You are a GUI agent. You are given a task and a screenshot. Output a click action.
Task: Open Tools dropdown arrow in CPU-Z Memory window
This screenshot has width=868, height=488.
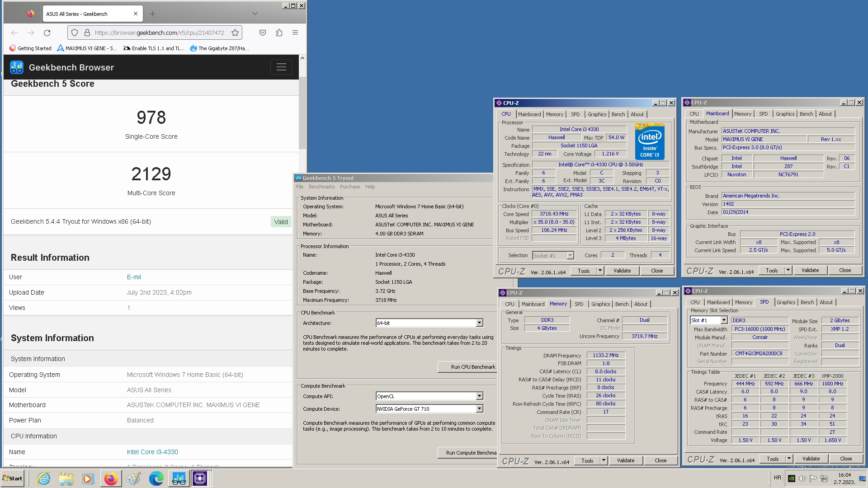604,460
